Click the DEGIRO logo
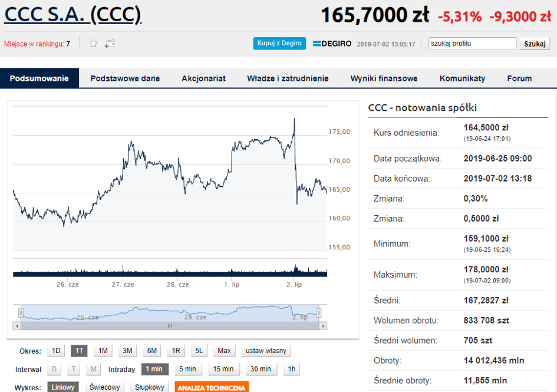This screenshot has width=557, height=392. pyautogui.click(x=332, y=44)
